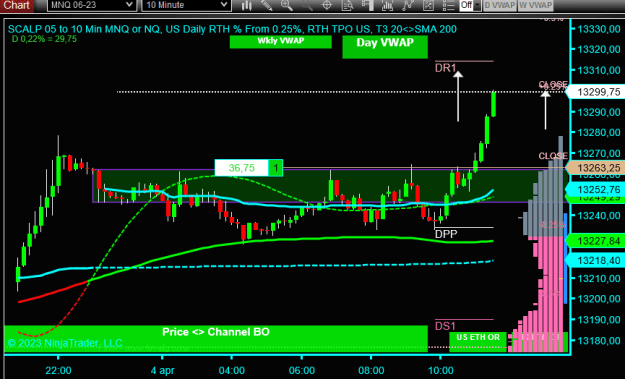Viewport: 625px width, 379px height.
Task: Click the DS1 pivot label
Action: point(445,326)
